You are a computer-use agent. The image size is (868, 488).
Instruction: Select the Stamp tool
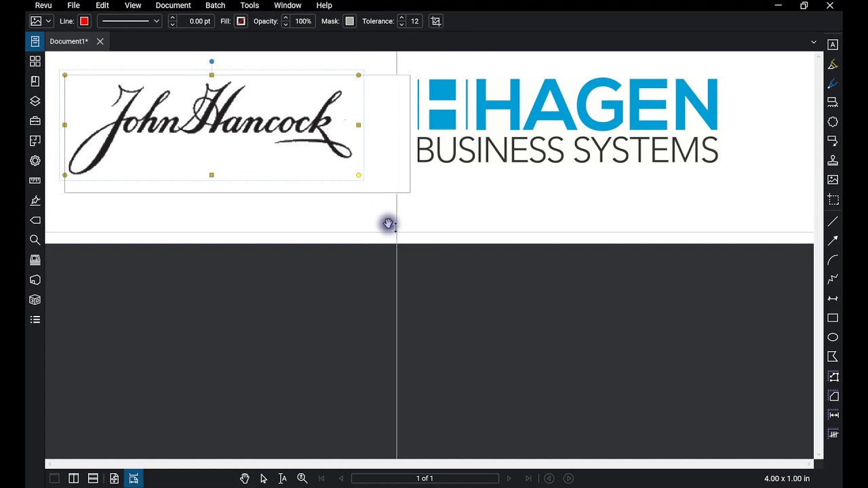click(x=833, y=161)
